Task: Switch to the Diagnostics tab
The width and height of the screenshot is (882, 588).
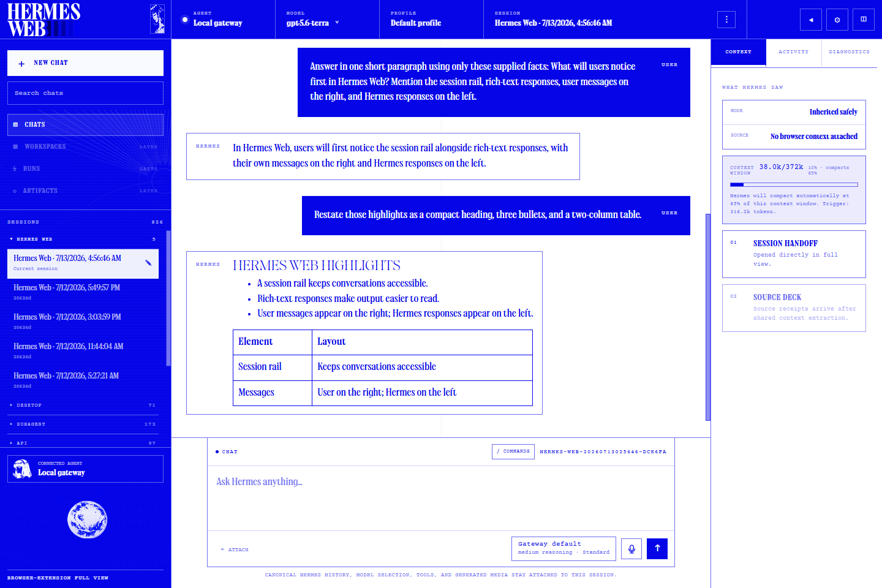Action: [x=849, y=52]
